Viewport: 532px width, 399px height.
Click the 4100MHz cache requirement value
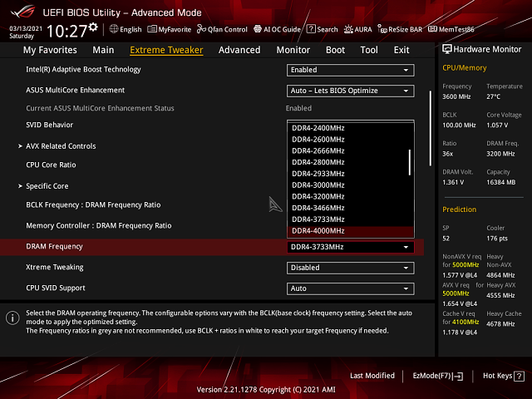pyautogui.click(x=465, y=322)
